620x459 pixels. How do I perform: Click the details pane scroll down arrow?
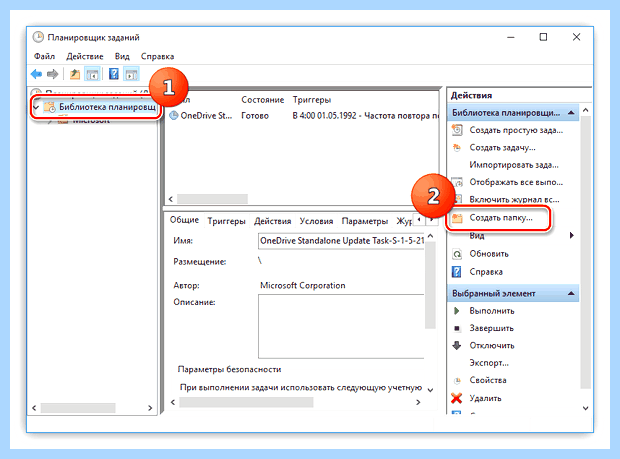point(430,390)
